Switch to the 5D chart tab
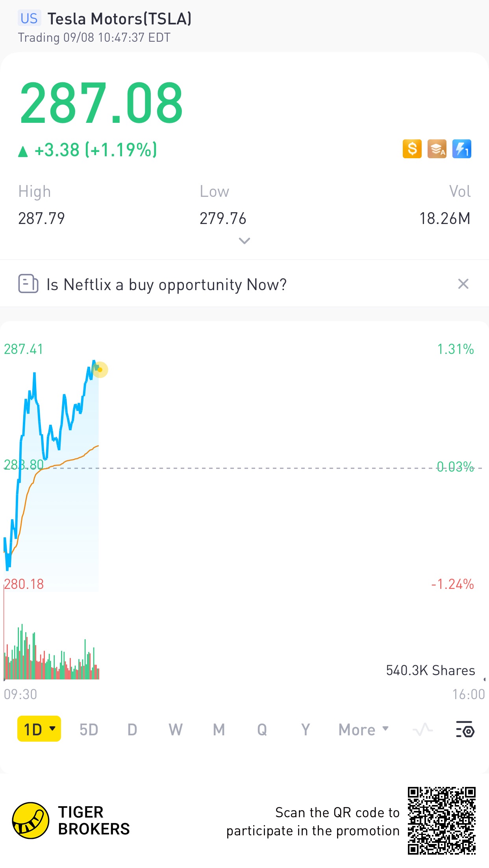 89,729
